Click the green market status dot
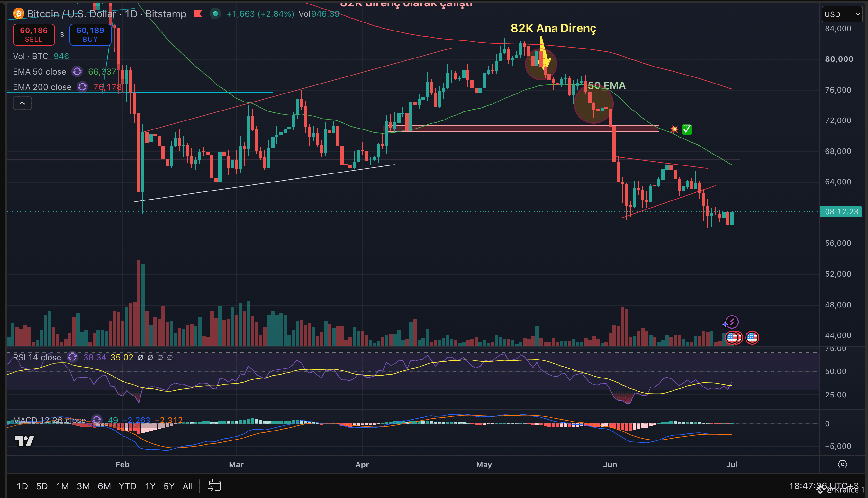The image size is (868, 498). (x=215, y=14)
